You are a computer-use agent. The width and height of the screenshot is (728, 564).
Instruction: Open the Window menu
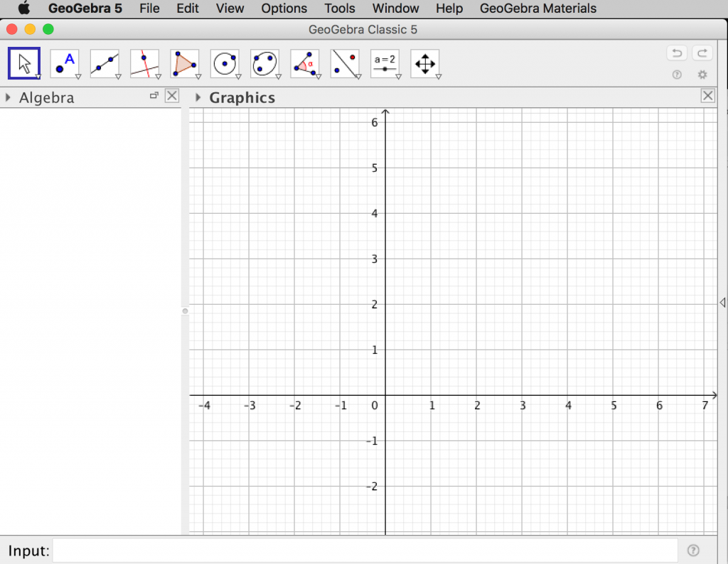tap(395, 9)
